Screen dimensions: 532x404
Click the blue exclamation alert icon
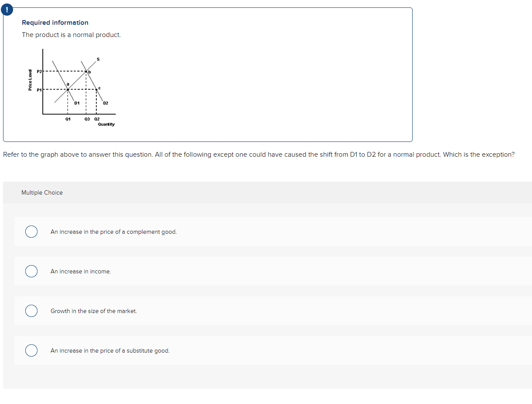7,10
